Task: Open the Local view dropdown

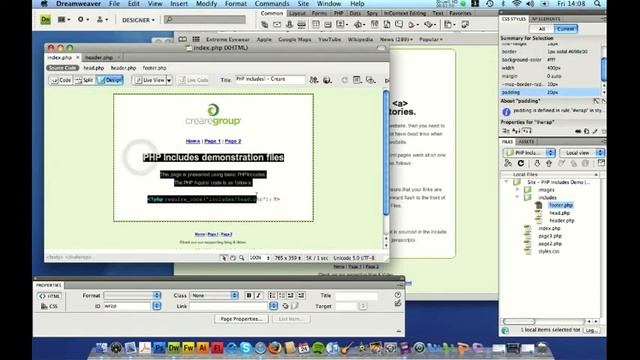Action: coord(582,153)
